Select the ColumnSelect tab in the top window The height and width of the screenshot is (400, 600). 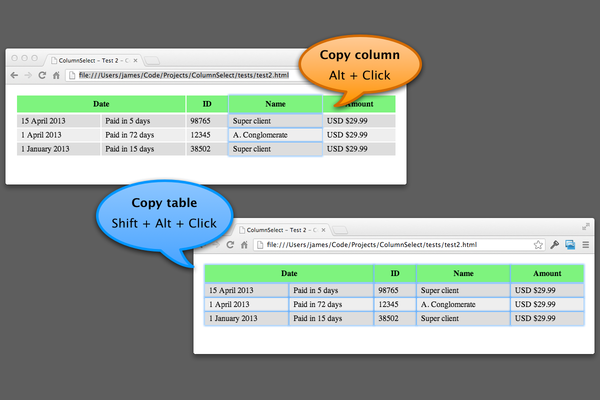pos(95,60)
